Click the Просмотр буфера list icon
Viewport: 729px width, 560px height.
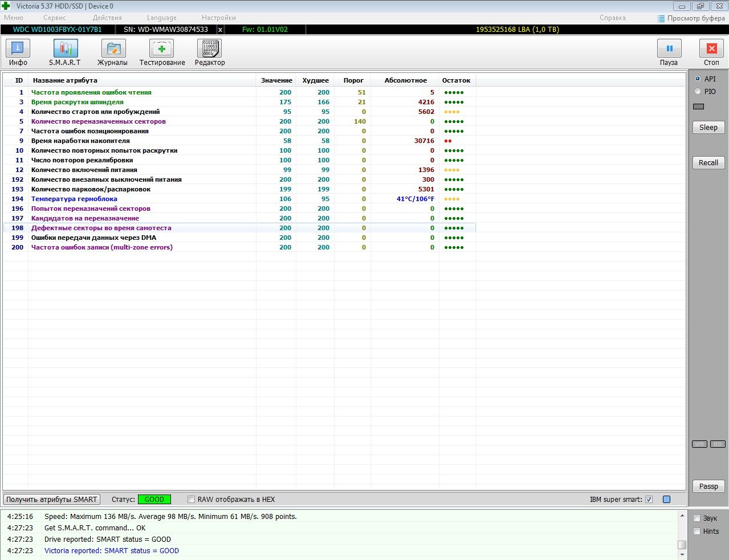[x=661, y=18]
